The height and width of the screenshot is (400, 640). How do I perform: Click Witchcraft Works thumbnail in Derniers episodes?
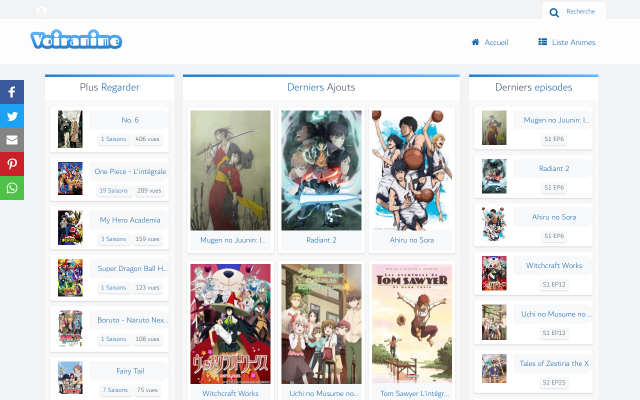click(x=494, y=273)
